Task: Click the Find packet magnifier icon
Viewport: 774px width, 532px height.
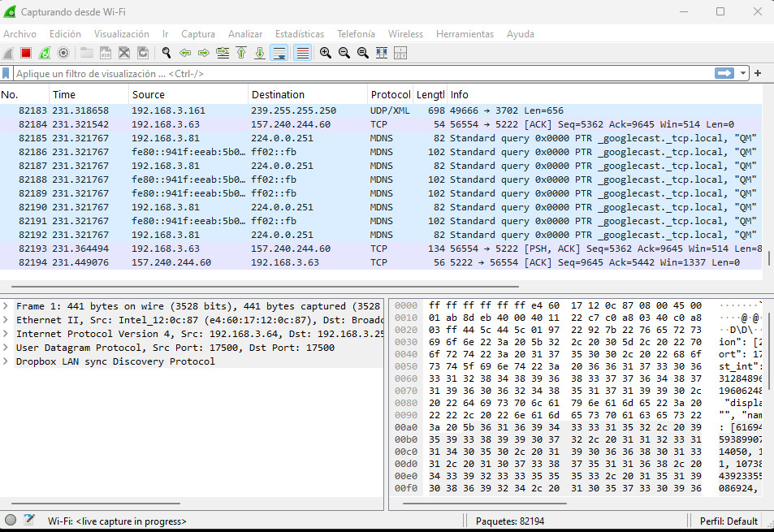Action: (166, 53)
